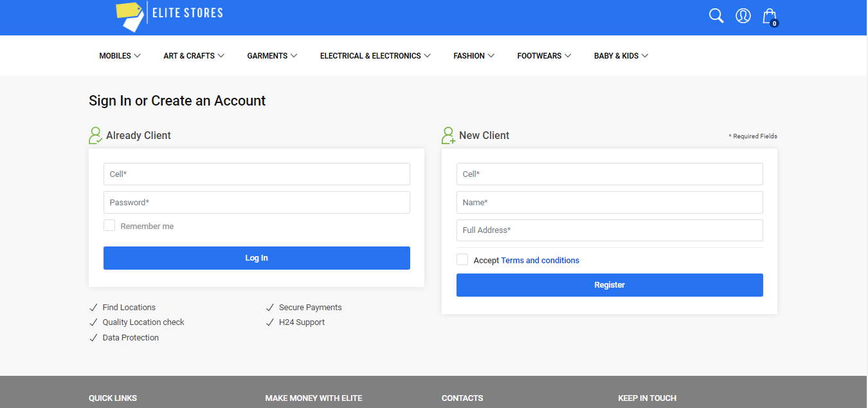The width and height of the screenshot is (868, 408).
Task: Focus the Password field in login form
Action: click(257, 202)
